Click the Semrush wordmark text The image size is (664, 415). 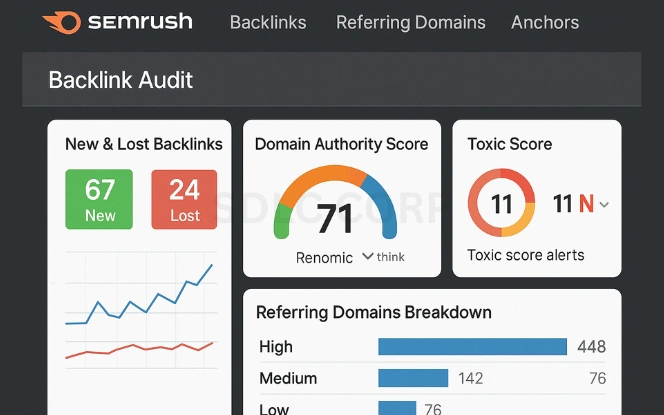pyautogui.click(x=140, y=21)
